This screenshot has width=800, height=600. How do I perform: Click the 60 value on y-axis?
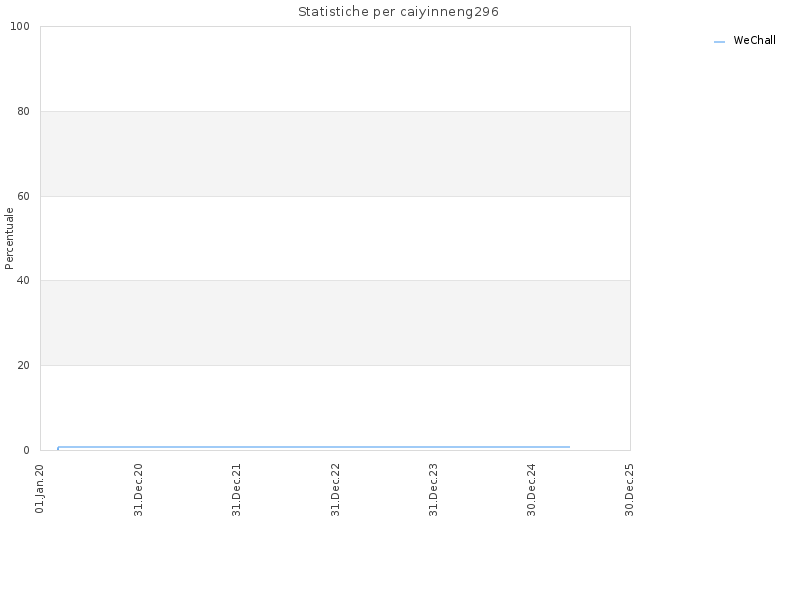click(x=23, y=196)
